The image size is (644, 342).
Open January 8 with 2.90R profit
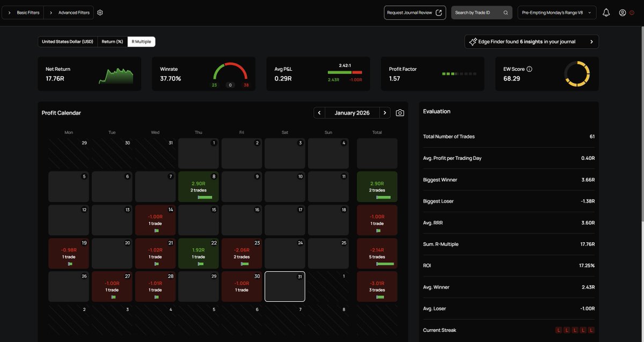(199, 187)
